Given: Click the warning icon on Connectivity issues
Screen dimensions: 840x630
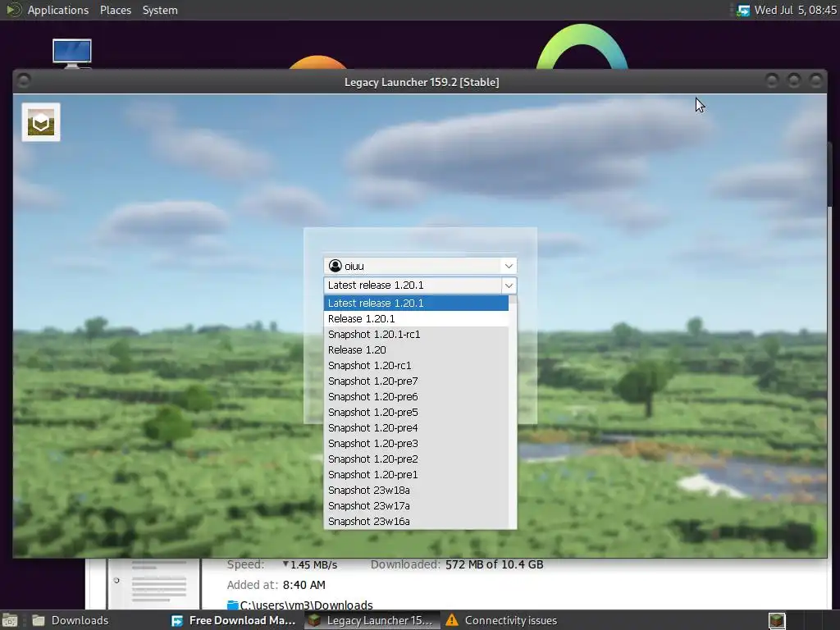Looking at the screenshot, I should point(452,620).
